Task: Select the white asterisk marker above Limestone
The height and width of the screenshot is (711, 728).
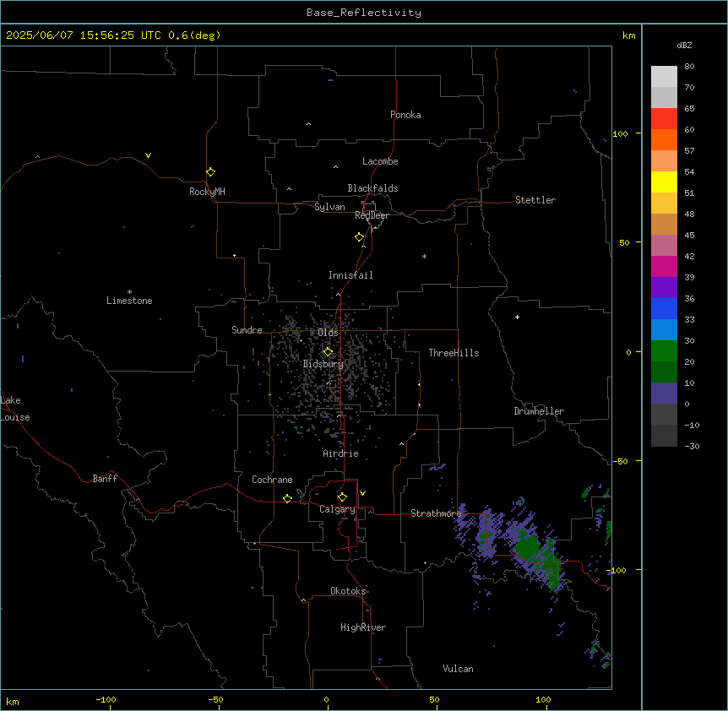Action: point(129,292)
